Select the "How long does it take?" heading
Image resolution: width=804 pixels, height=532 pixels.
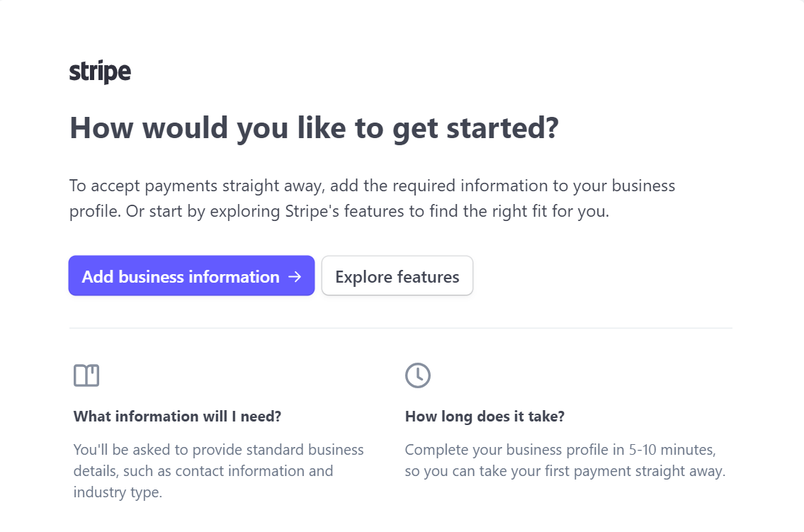485,416
